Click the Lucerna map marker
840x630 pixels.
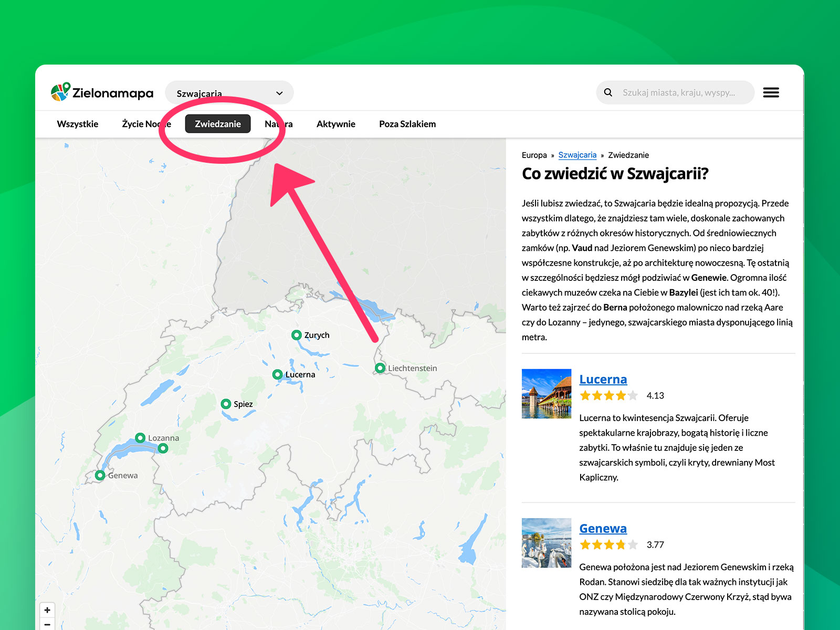277,374
